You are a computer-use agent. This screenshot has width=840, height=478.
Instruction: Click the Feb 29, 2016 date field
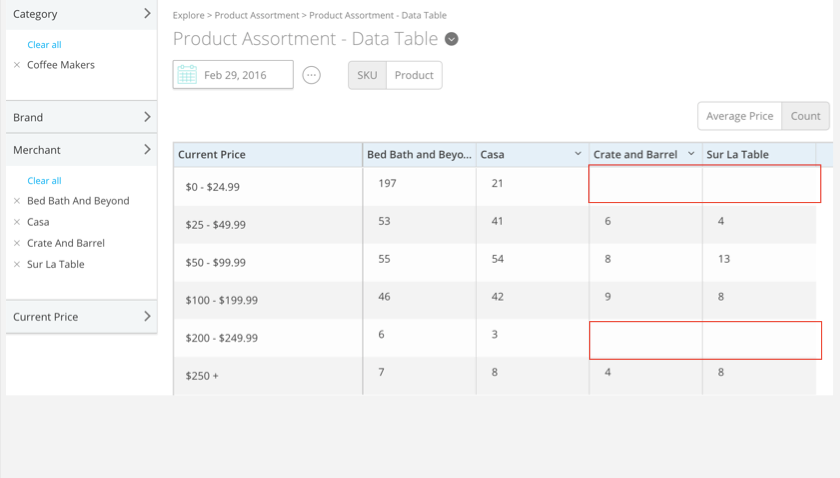(233, 75)
